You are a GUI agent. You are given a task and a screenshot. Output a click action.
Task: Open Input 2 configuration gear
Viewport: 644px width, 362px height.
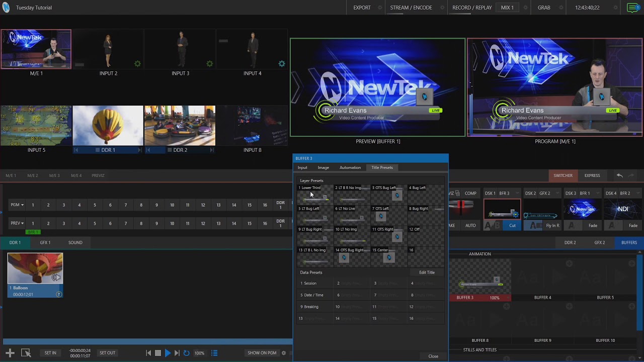tap(137, 64)
